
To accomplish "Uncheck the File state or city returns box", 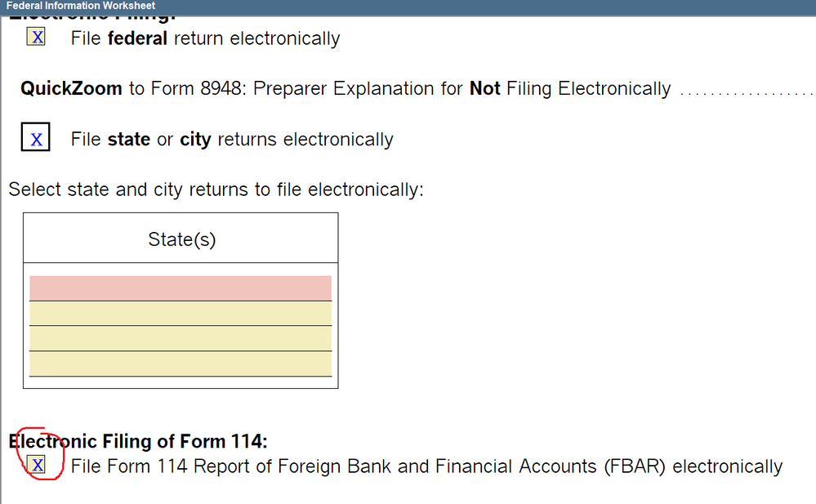I will click(x=36, y=139).
